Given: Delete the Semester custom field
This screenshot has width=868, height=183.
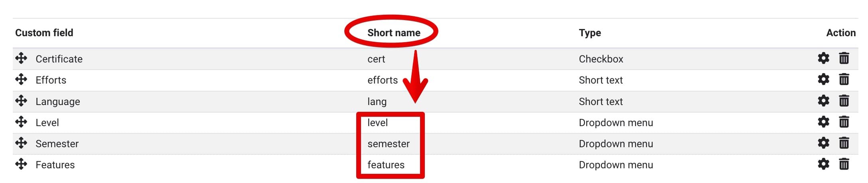Looking at the screenshot, I should click(844, 143).
